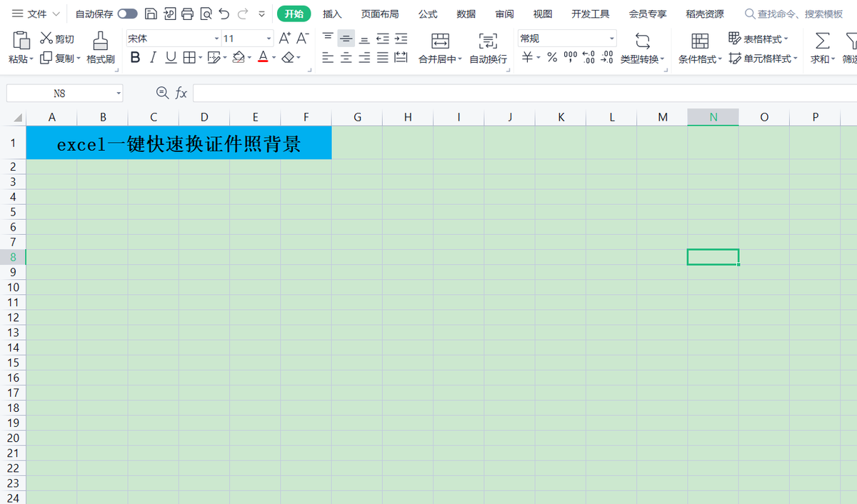This screenshot has width=857, height=504.
Task: Click red font color A swatch
Action: (x=263, y=58)
